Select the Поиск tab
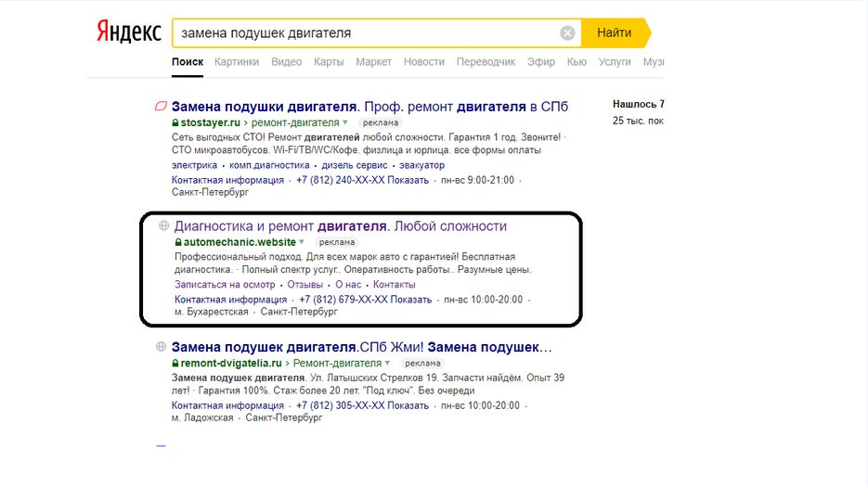868x487 pixels. tap(188, 62)
